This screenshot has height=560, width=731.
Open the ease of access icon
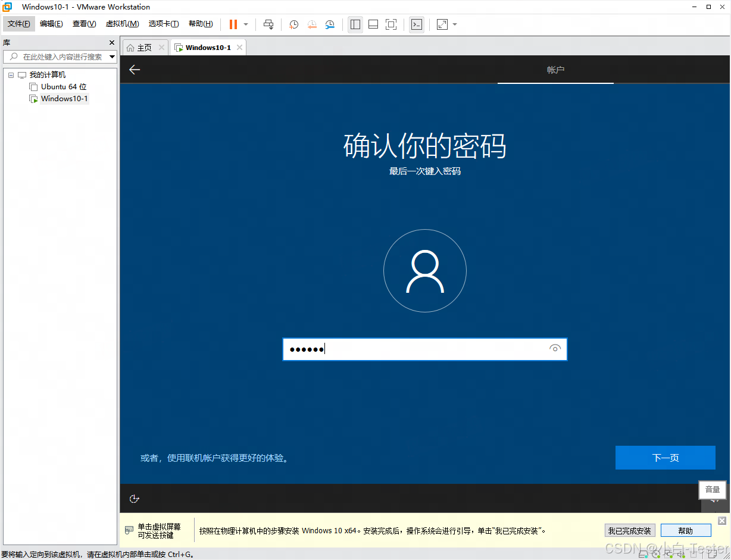point(134,499)
